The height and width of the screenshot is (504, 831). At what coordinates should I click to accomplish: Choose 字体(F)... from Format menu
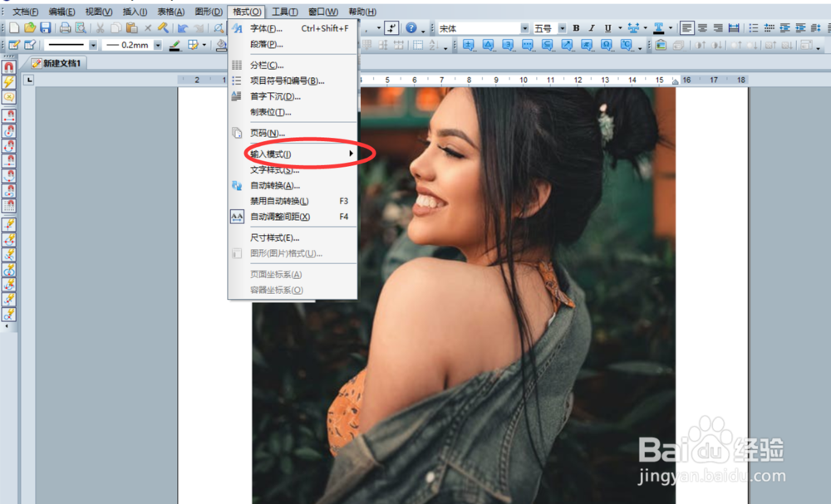tap(293, 28)
